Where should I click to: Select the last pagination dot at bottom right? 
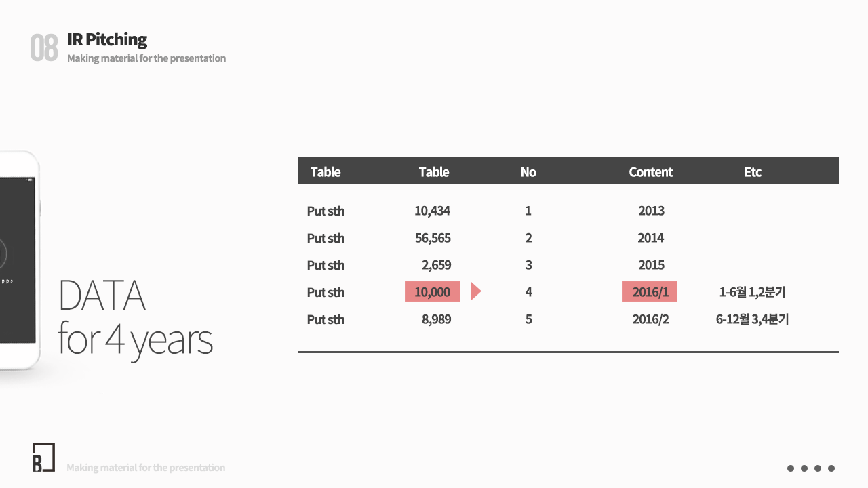(831, 468)
